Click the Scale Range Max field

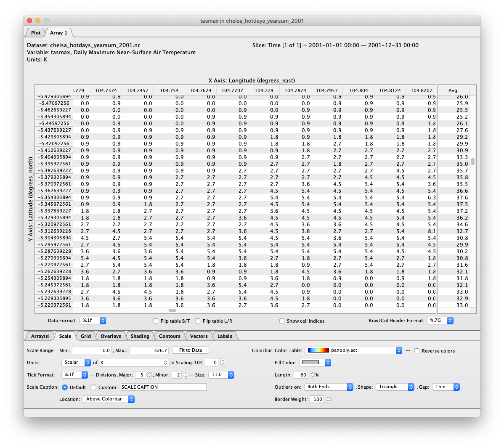click(x=149, y=350)
